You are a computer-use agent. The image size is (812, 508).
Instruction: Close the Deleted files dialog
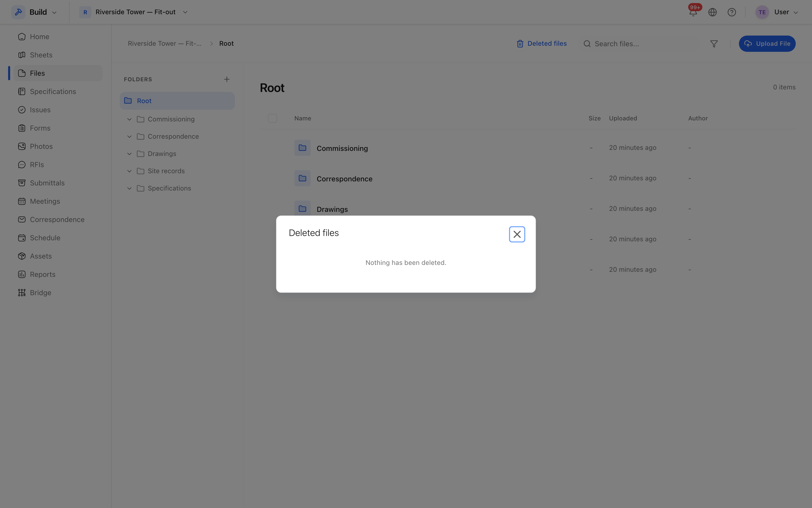tap(517, 234)
